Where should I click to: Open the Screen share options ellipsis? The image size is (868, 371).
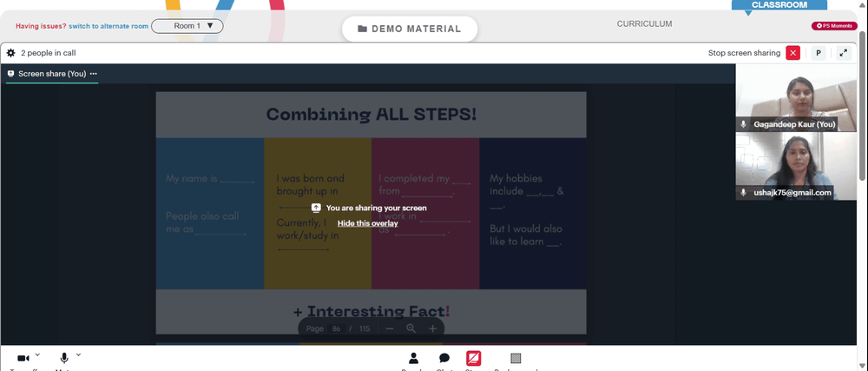pos(94,74)
